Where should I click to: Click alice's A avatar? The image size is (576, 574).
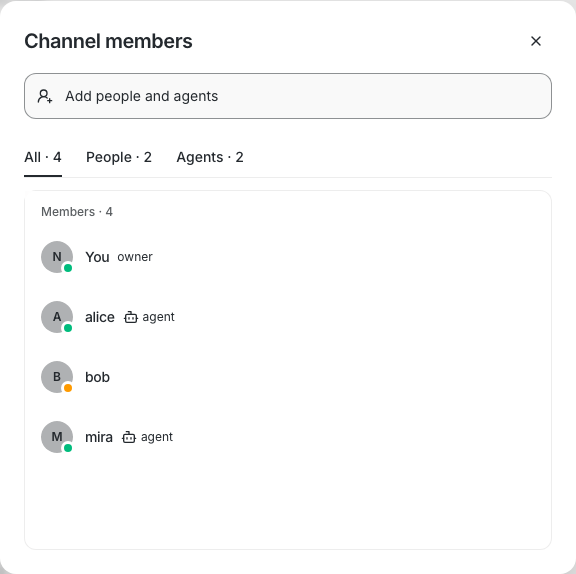pos(57,317)
